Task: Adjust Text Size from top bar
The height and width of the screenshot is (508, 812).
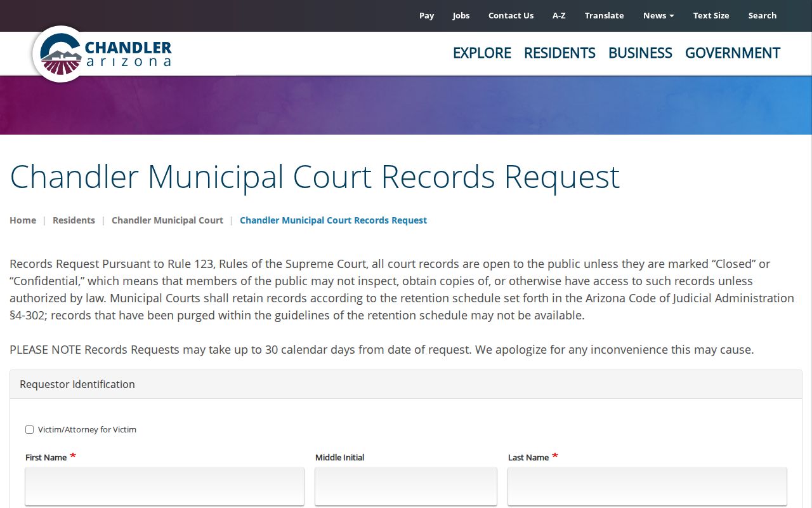Action: click(711, 15)
